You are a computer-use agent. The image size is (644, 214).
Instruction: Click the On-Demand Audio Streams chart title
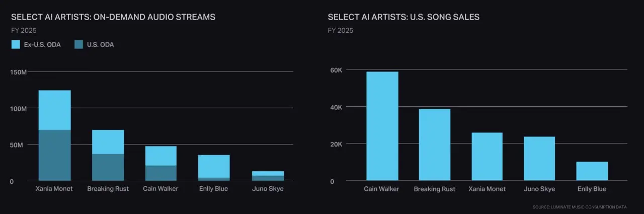[113, 17]
